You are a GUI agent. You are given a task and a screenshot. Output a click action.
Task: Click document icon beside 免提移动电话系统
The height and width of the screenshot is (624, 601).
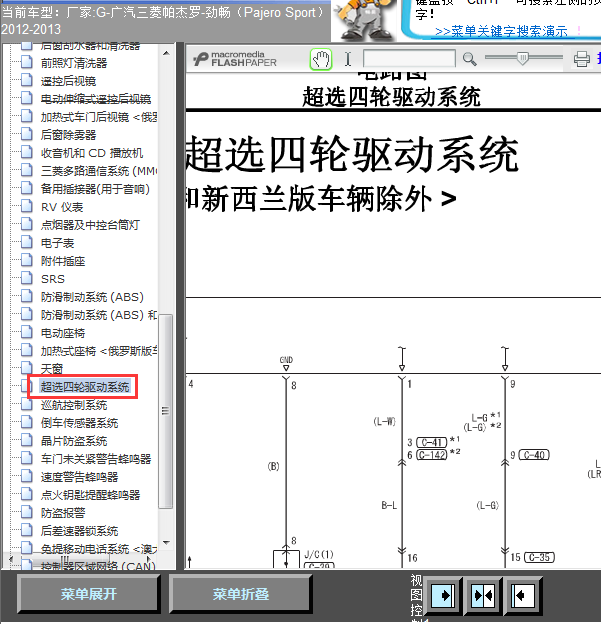coord(27,548)
